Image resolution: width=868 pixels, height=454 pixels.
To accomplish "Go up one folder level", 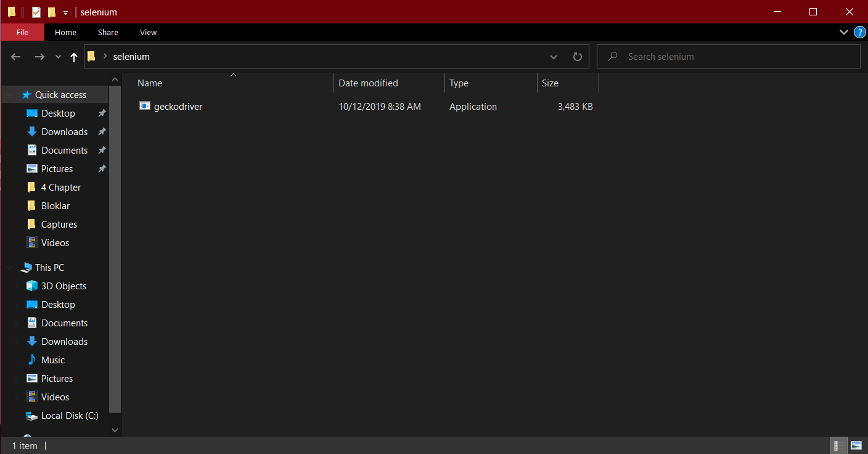I will pos(74,57).
